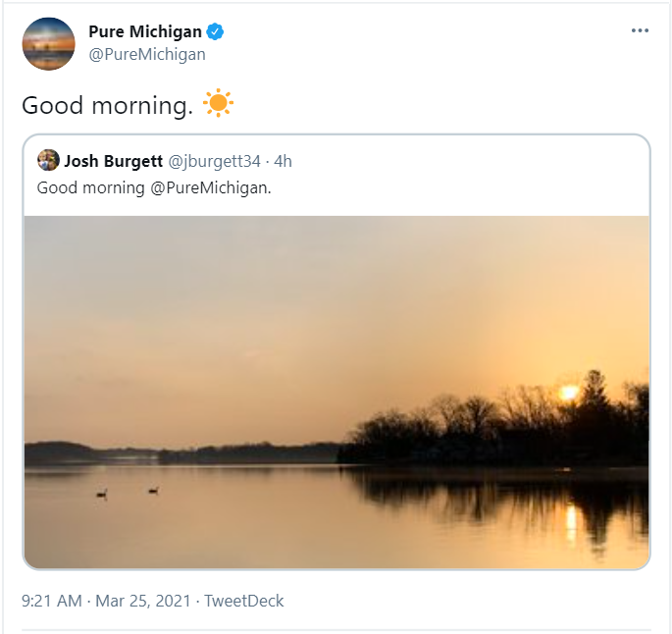This screenshot has width=672, height=634.
Task: Open the @jburgett34 handle
Action: click(216, 160)
